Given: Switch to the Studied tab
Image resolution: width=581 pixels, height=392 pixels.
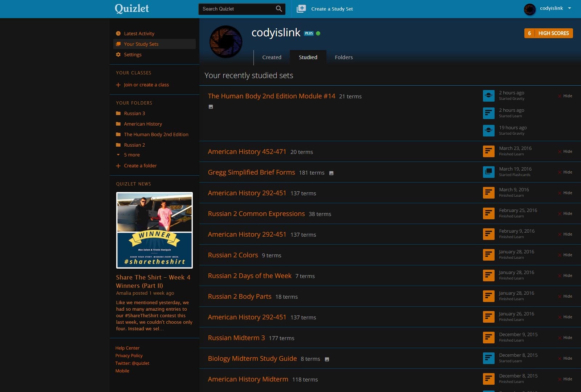Looking at the screenshot, I should coord(308,57).
